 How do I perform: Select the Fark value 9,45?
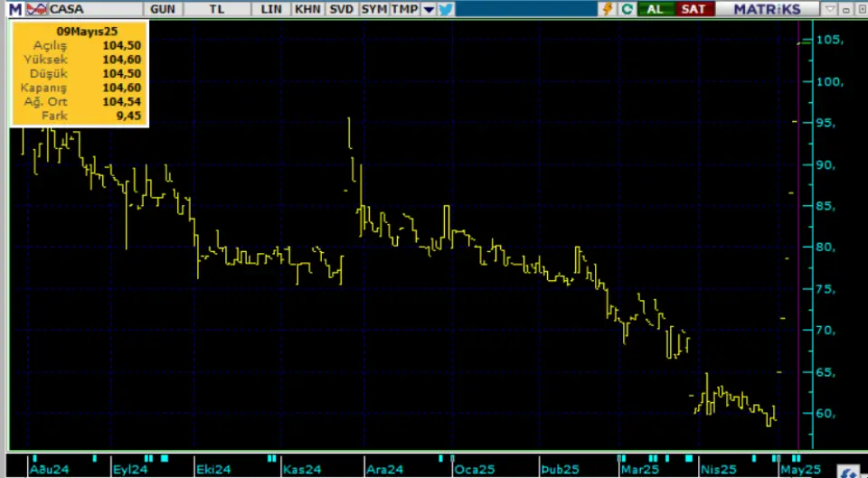(129, 116)
